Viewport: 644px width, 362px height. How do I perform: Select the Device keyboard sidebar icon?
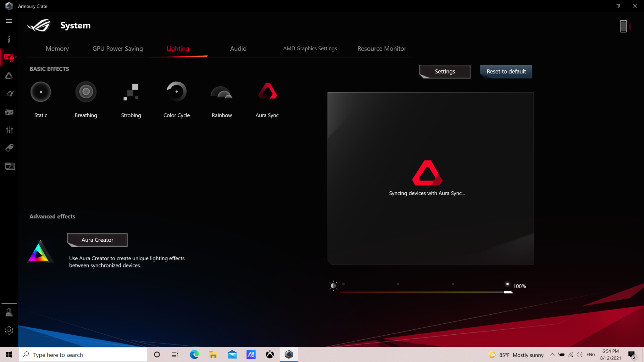9,58
